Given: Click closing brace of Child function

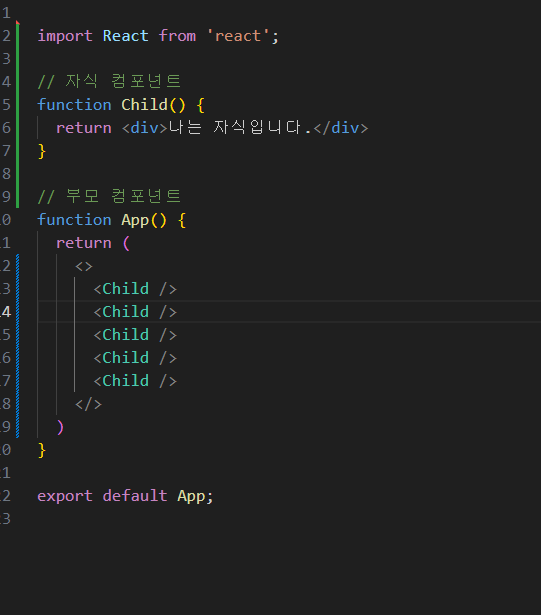Looking at the screenshot, I should [42, 151].
